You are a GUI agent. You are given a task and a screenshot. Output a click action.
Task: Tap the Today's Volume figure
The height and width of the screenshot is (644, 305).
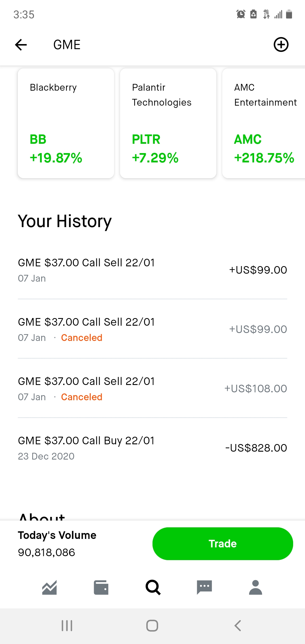[47, 552]
